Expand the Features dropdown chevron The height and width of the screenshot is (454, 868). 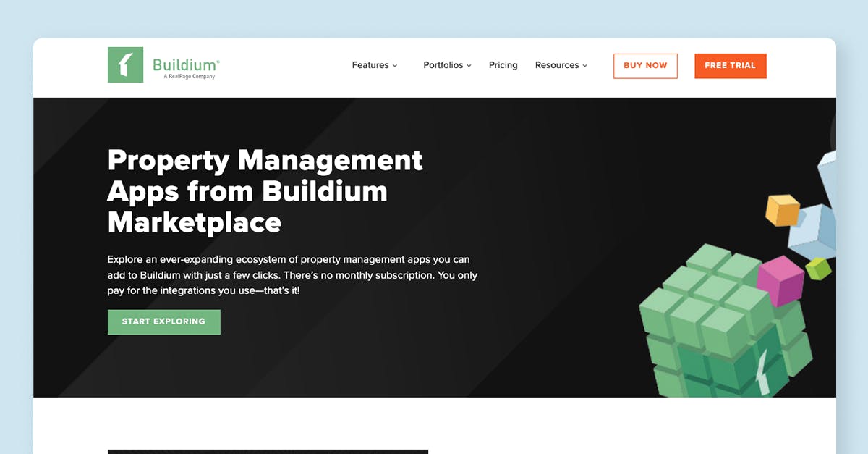coord(396,65)
